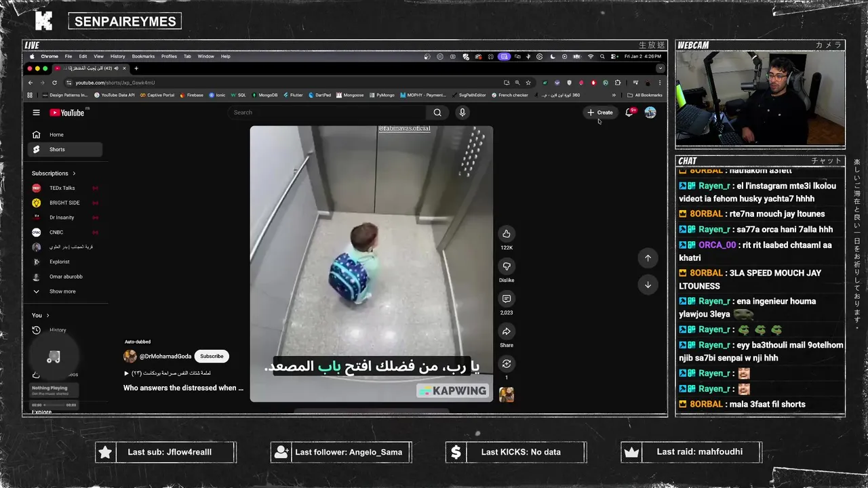Show hidden bookmarks overflow chevron
Viewport: 868px width, 488px height.
tap(614, 95)
